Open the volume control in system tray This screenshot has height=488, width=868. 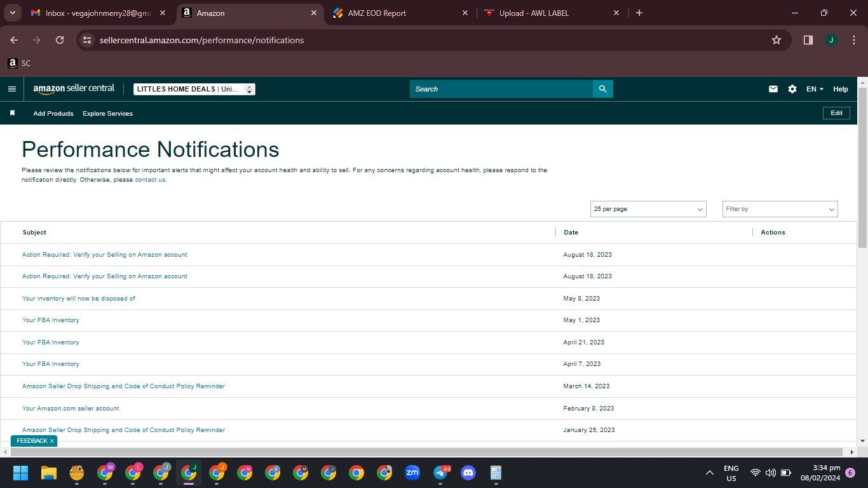pos(771,473)
